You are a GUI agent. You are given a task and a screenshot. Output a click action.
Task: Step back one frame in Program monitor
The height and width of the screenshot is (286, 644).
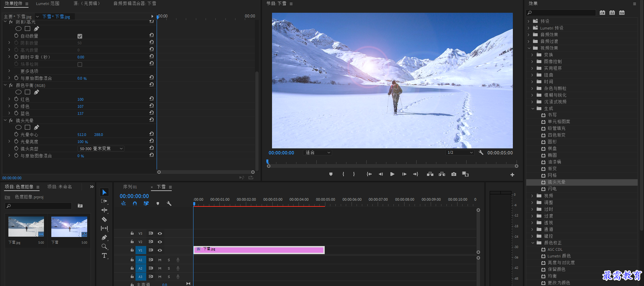click(380, 174)
